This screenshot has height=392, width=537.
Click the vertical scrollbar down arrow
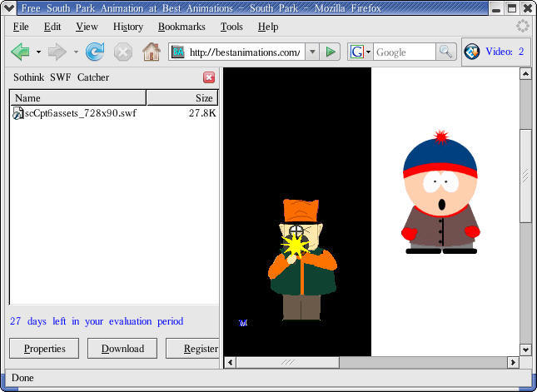tap(525, 350)
